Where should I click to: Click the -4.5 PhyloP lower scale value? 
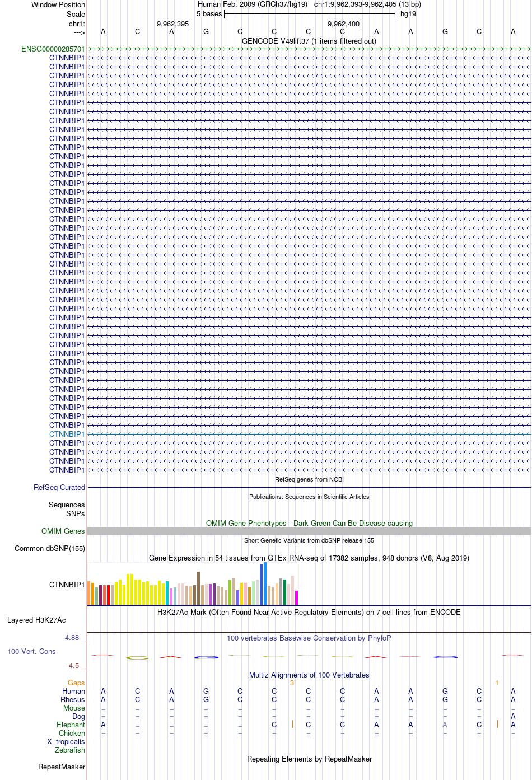[x=73, y=666]
